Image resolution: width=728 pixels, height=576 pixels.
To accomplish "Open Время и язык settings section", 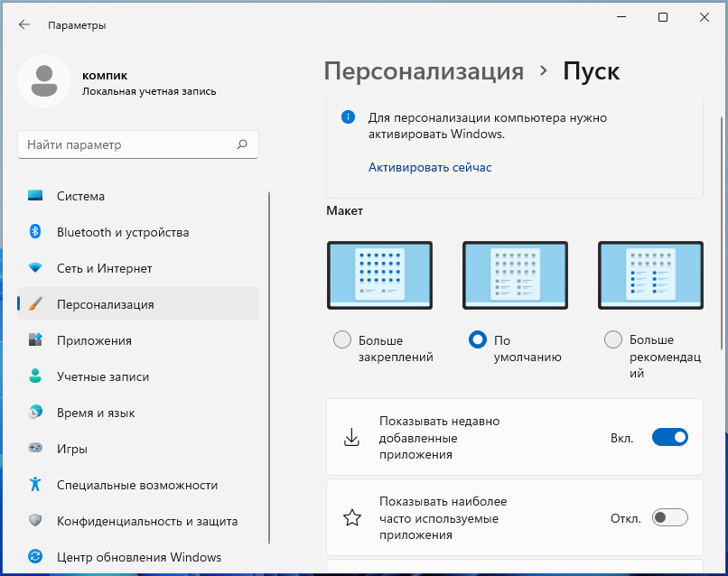I will click(x=96, y=413).
